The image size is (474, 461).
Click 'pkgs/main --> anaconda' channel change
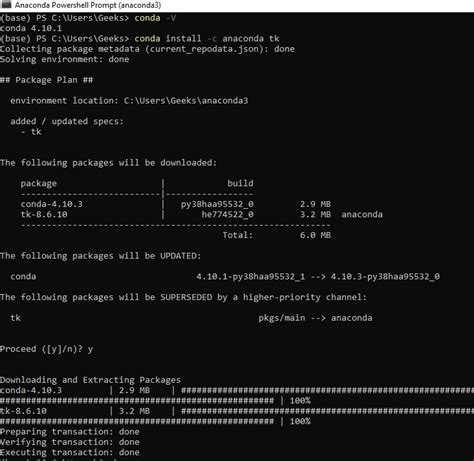[x=315, y=318]
